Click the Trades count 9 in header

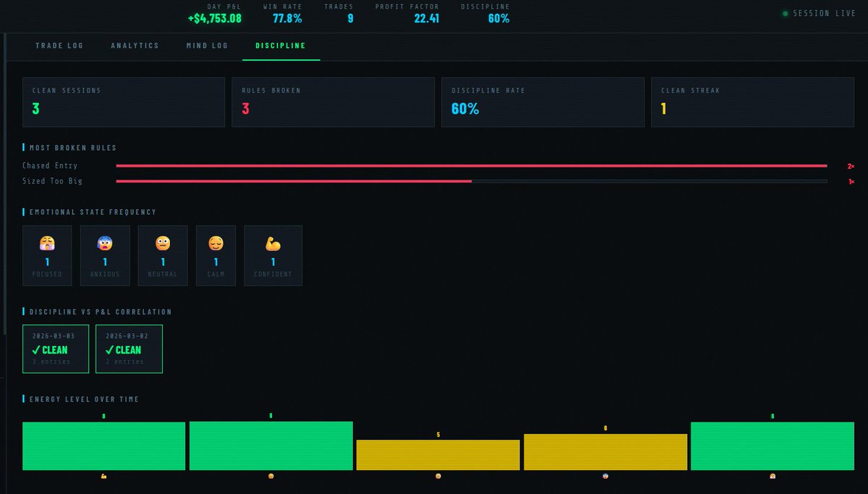pos(350,19)
